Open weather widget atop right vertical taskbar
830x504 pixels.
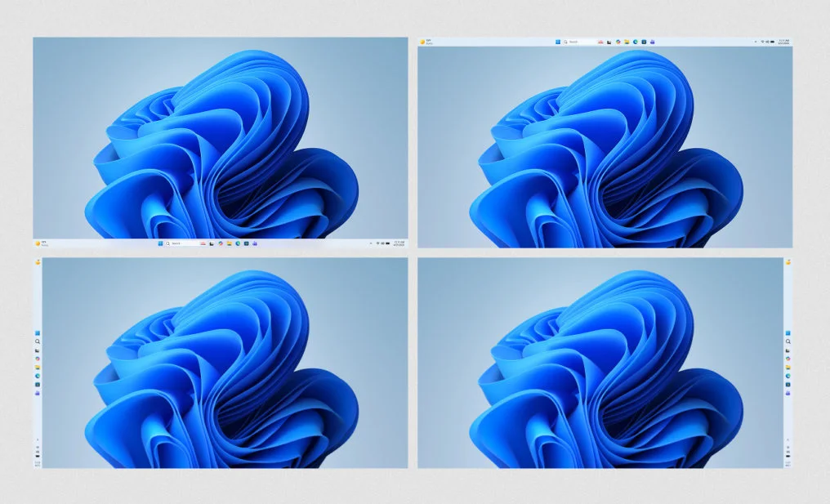(788, 262)
